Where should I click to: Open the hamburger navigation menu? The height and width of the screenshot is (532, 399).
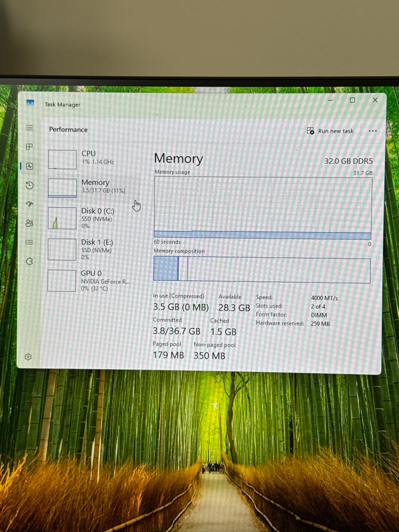pos(30,128)
